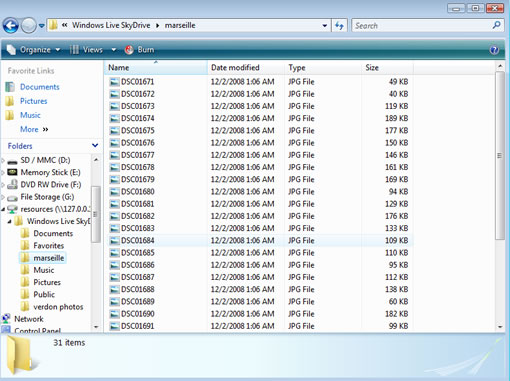Image resolution: width=510 pixels, height=381 pixels.
Task: Select marseille folder in tree
Action: click(x=49, y=258)
